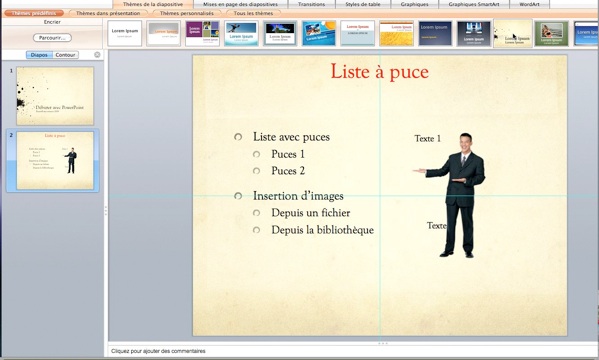Switch to Contour outline view
Image resolution: width=599 pixels, height=360 pixels.
click(65, 55)
